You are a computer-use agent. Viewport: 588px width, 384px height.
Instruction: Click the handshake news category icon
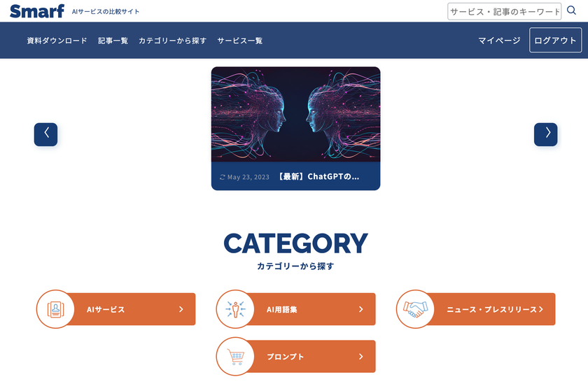416,309
